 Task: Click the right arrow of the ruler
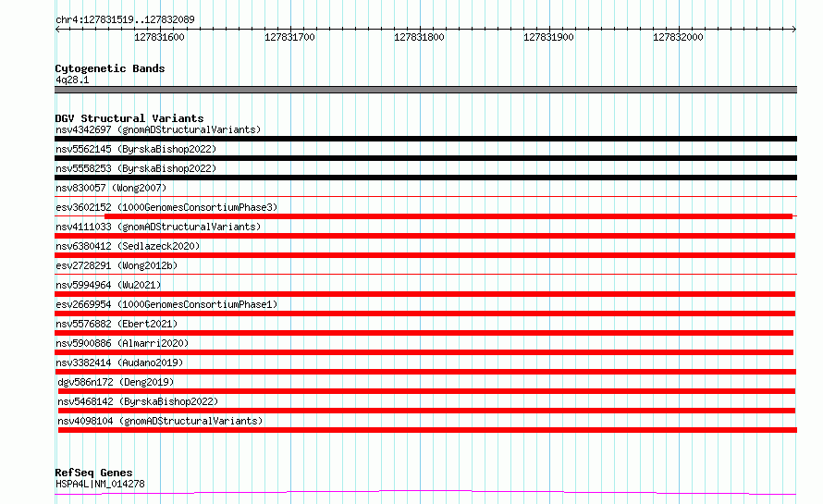coord(793,29)
